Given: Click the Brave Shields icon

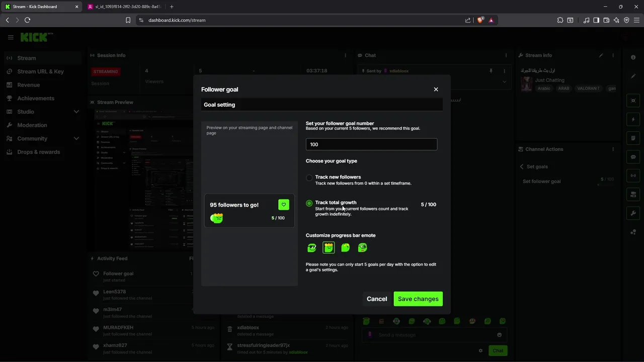Looking at the screenshot, I should (x=480, y=20).
